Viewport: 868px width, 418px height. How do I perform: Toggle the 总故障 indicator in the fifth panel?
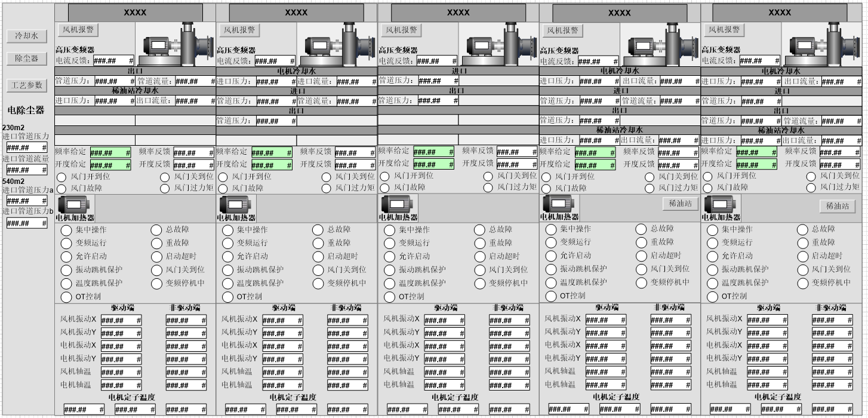(x=802, y=230)
